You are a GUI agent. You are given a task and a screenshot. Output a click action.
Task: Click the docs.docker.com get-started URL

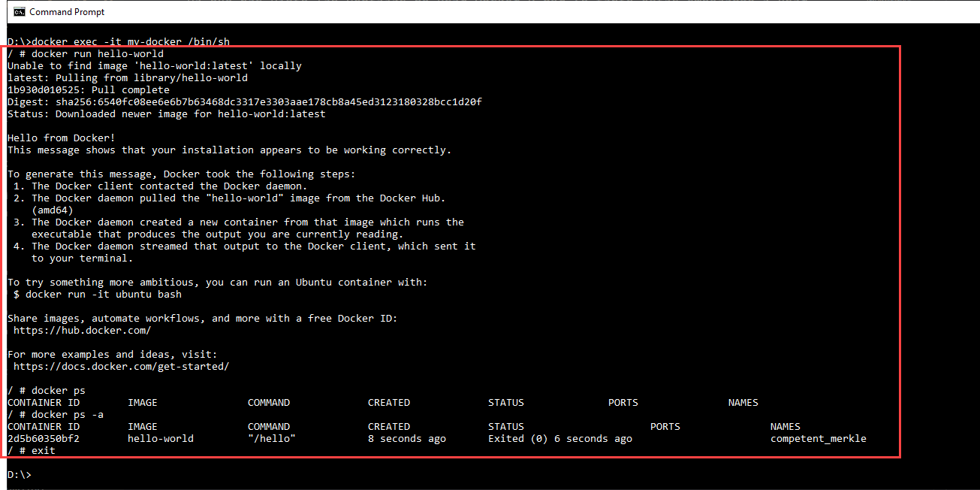(x=121, y=366)
